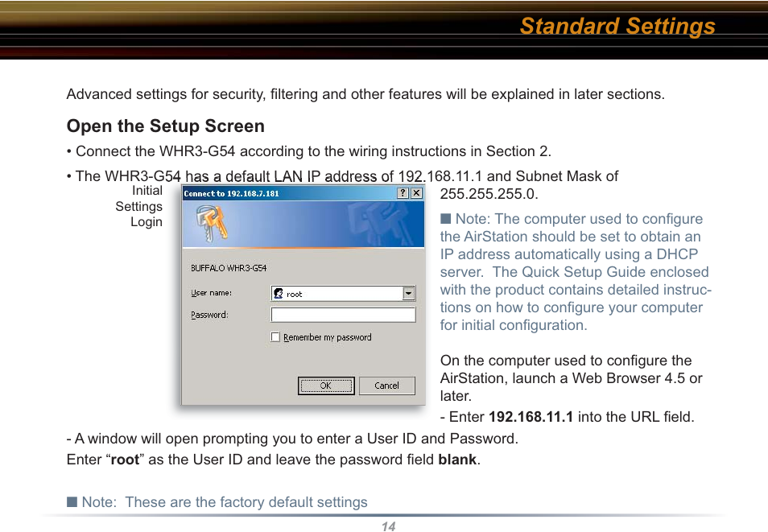Close the Connect to 192.168.7.181 dialog
The height and width of the screenshot is (532, 768).
[x=416, y=193]
